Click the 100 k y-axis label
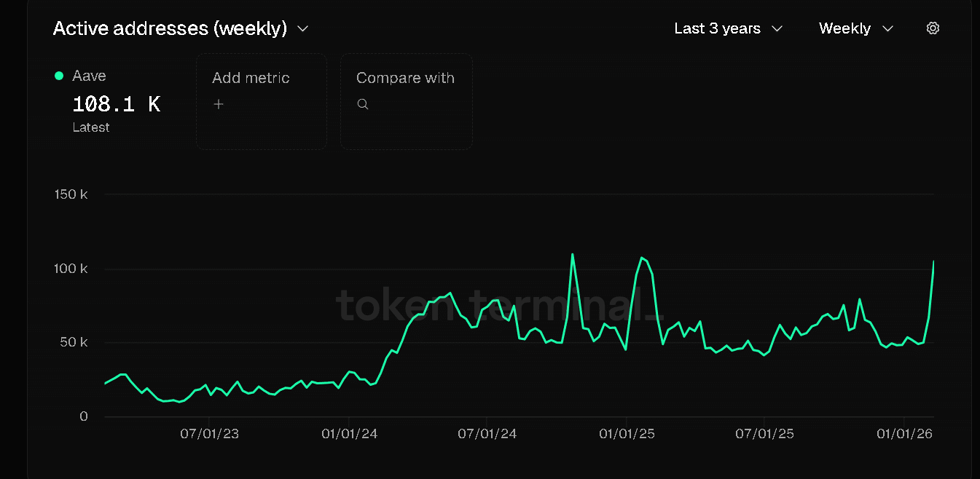 71,269
